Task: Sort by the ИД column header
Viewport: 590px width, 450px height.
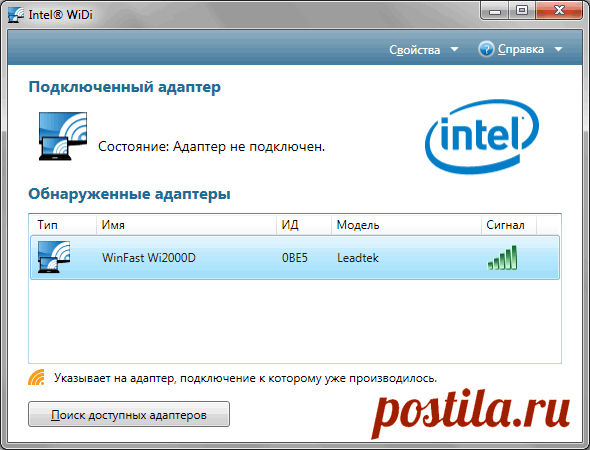Action: pyautogui.click(x=304, y=225)
